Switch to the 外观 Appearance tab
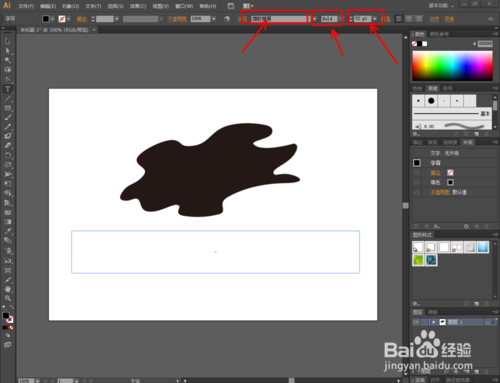500x383 pixels. pyautogui.click(x=468, y=142)
